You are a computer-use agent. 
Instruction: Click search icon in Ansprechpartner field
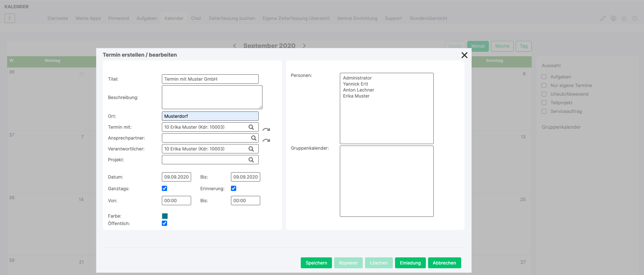tap(254, 138)
